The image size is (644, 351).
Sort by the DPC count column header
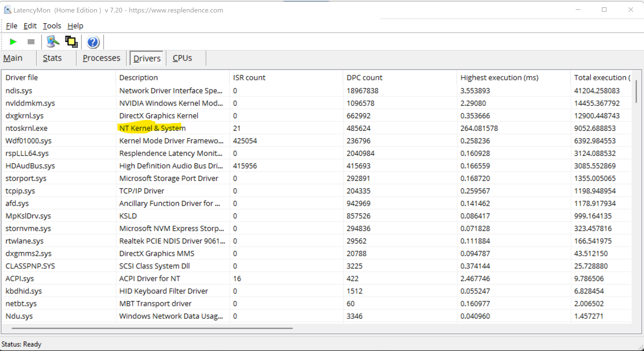click(x=400, y=77)
